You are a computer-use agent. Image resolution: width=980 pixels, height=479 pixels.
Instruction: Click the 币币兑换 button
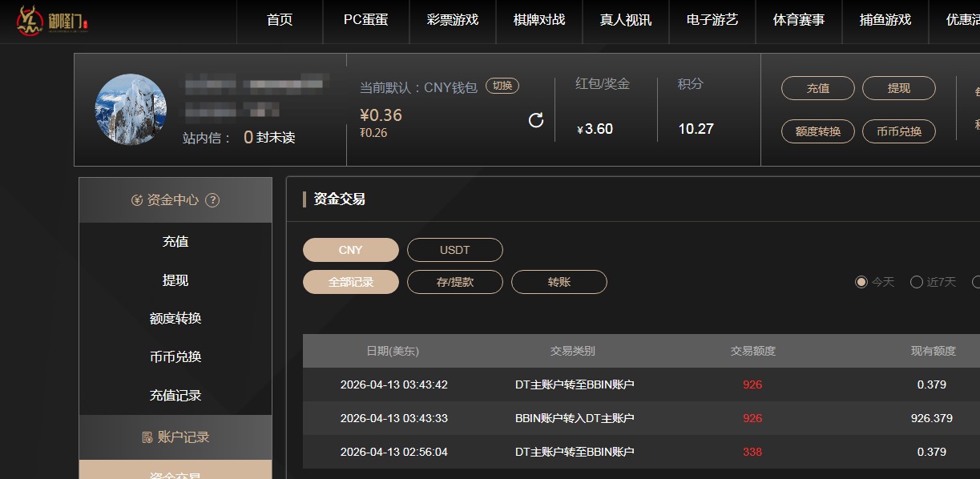coord(898,131)
